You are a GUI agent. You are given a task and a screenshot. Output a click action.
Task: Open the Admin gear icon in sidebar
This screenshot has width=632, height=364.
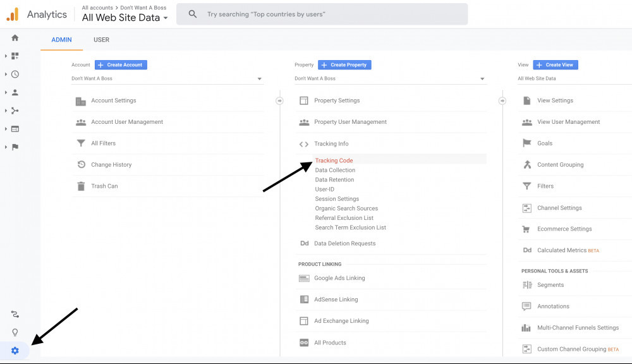[x=15, y=351]
